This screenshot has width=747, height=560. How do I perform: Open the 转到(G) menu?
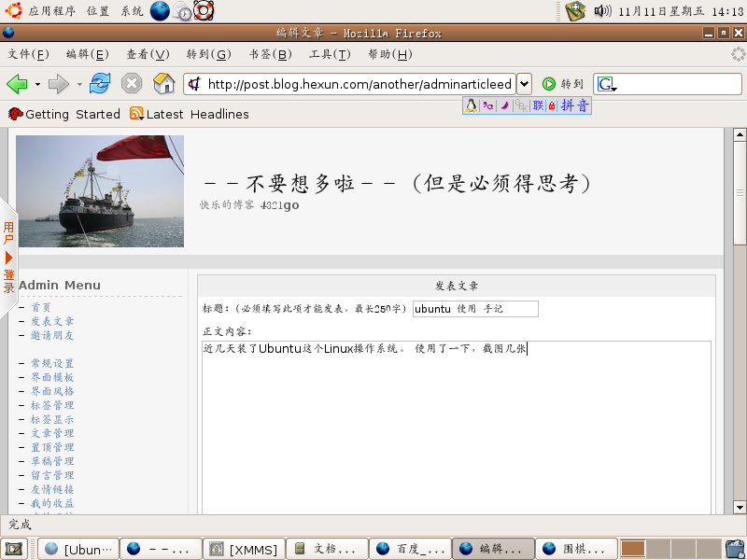[x=208, y=54]
